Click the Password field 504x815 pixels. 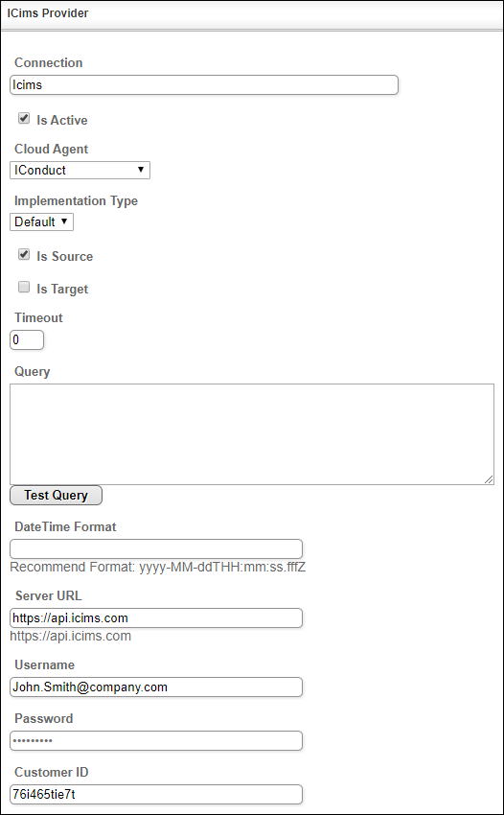point(156,740)
